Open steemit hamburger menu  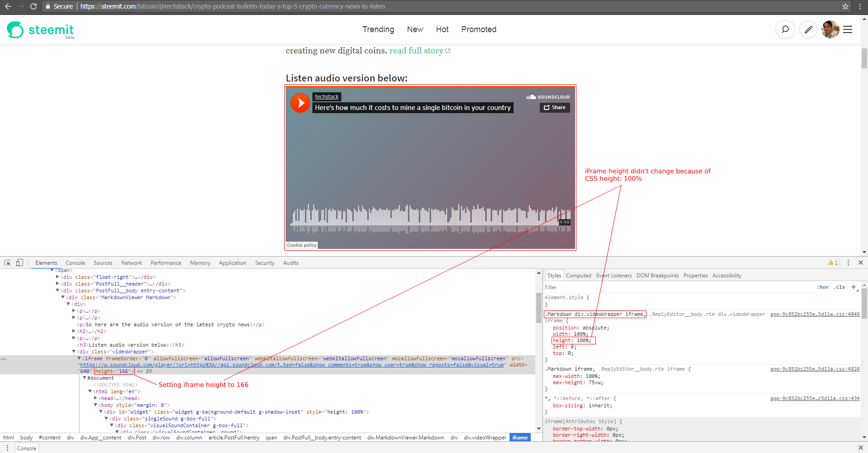(848, 29)
